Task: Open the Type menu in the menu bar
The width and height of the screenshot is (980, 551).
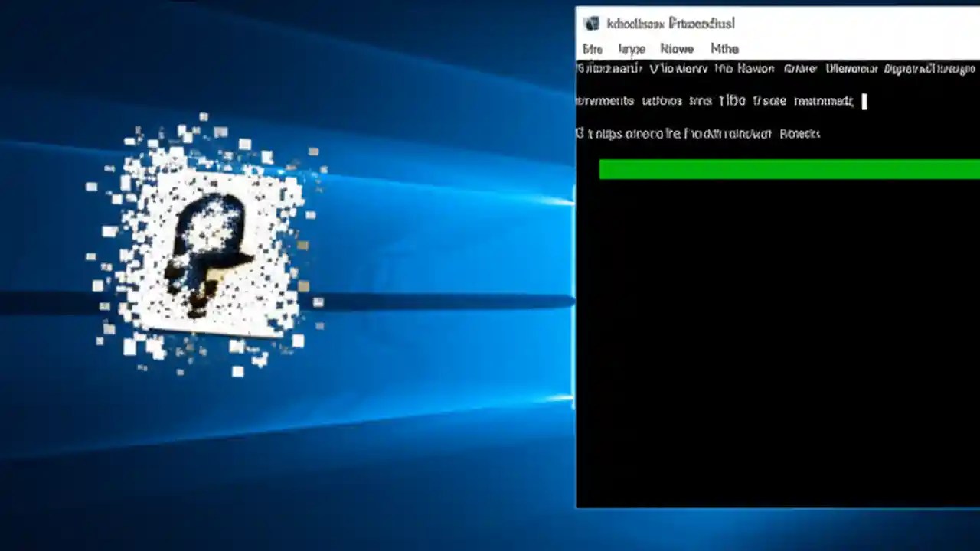Action: pyautogui.click(x=631, y=48)
